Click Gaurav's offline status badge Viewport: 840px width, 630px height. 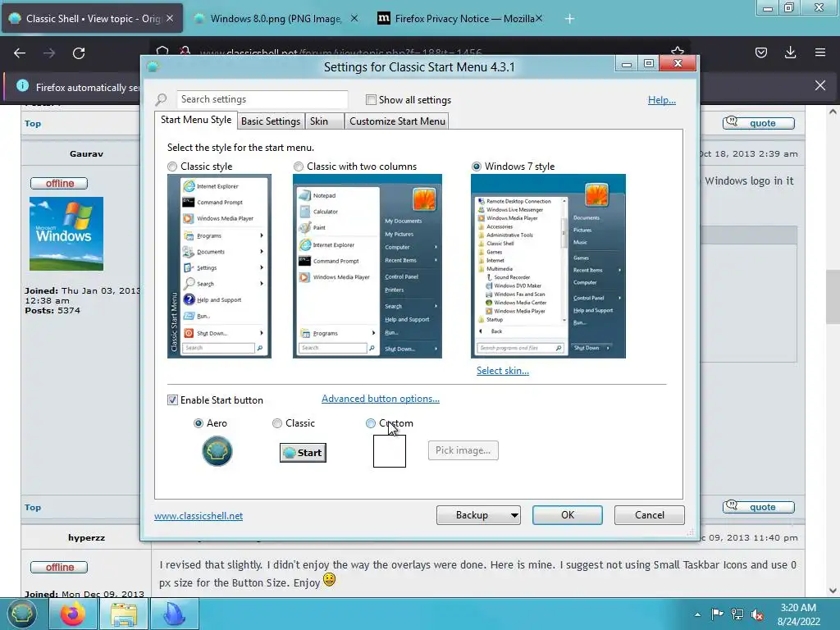(x=59, y=183)
